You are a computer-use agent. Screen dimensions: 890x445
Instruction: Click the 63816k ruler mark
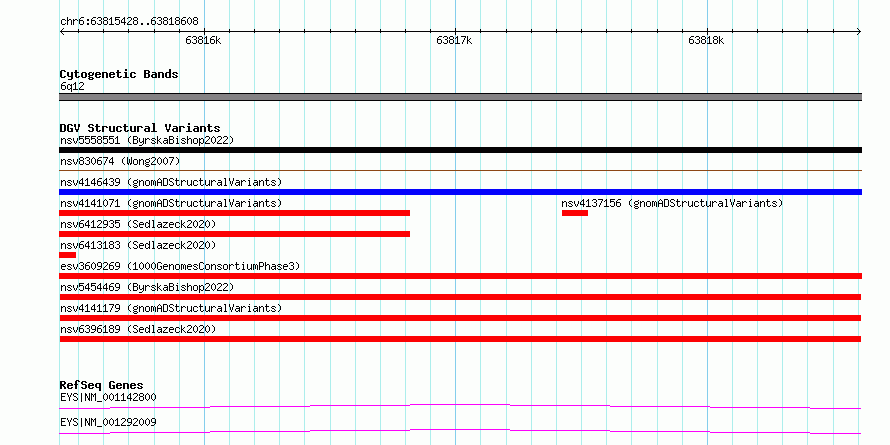click(x=203, y=41)
